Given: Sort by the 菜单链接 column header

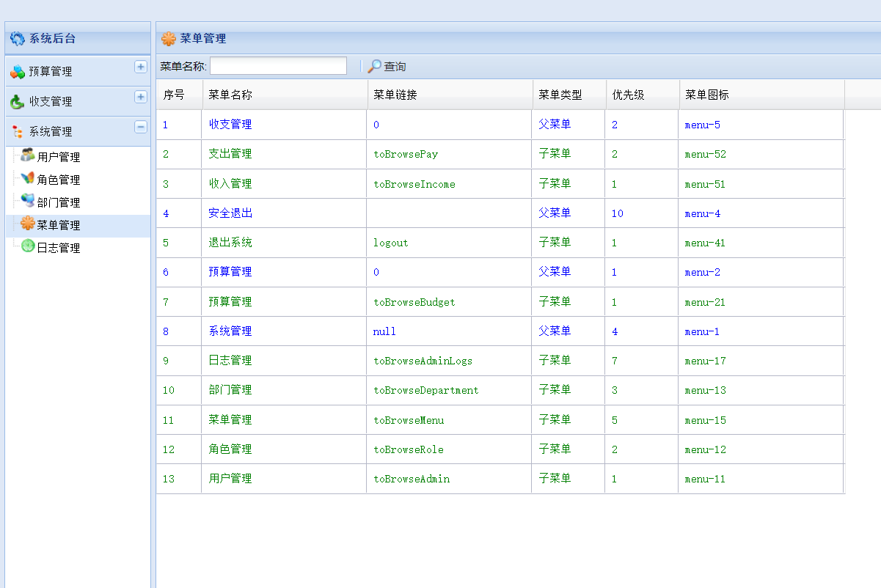Looking at the screenshot, I should tap(450, 95).
